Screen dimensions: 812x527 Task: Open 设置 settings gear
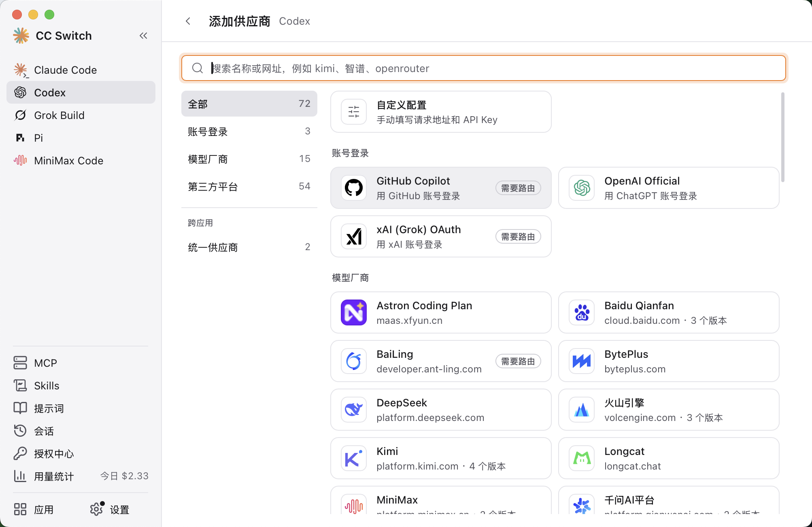[x=110, y=509]
